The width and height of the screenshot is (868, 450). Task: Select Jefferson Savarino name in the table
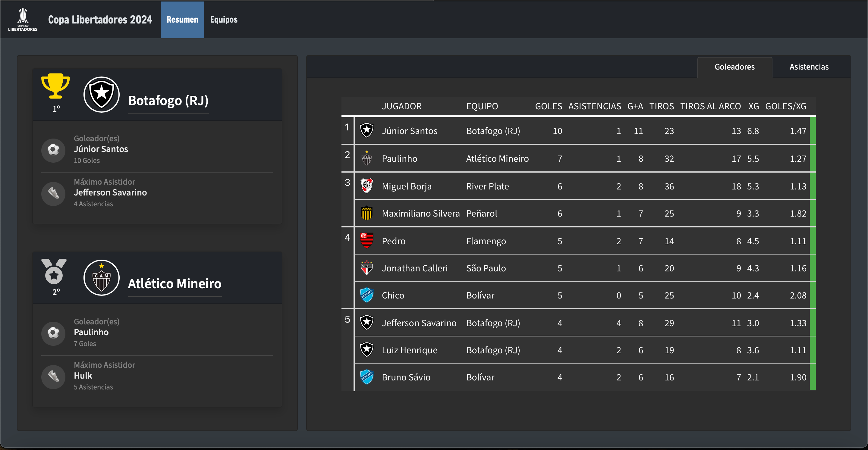click(x=419, y=323)
